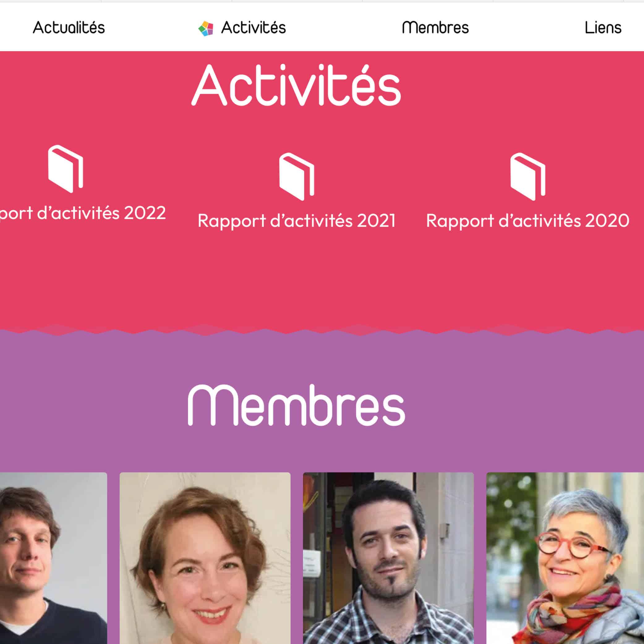
Task: Click the zigzag divider between pink and purple
Action: click(322, 331)
